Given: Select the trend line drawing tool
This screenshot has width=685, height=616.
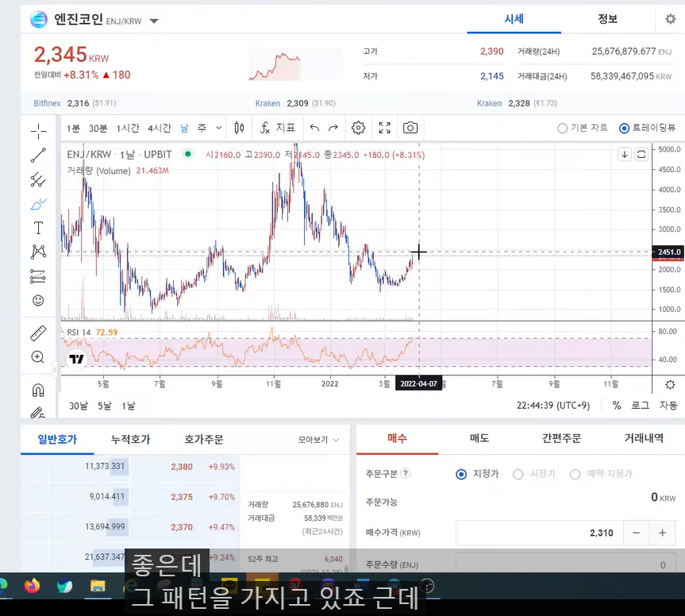Looking at the screenshot, I should click(38, 155).
